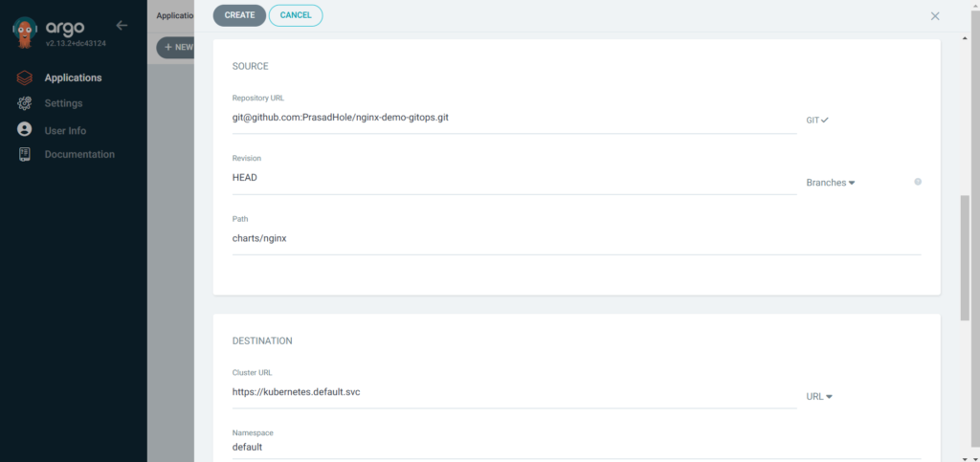The height and width of the screenshot is (462, 980).
Task: Click the Namespace field showing default
Action: point(576,447)
